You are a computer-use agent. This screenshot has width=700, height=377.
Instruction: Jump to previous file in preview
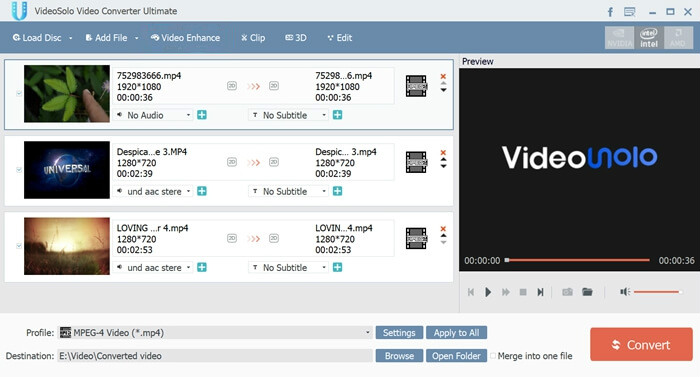(x=471, y=292)
